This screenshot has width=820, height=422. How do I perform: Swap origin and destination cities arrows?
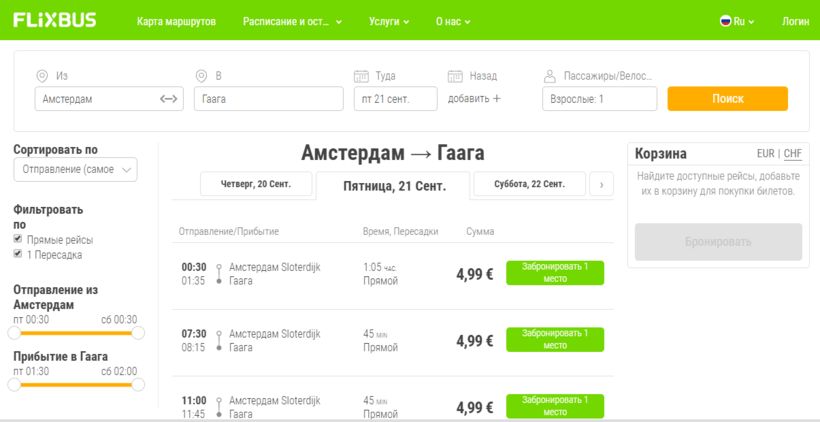coord(168,99)
